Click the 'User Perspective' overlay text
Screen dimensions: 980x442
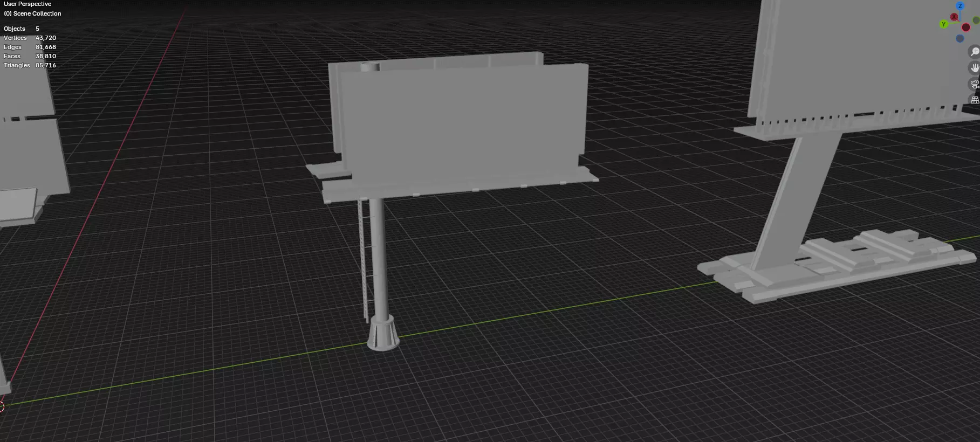[28, 4]
